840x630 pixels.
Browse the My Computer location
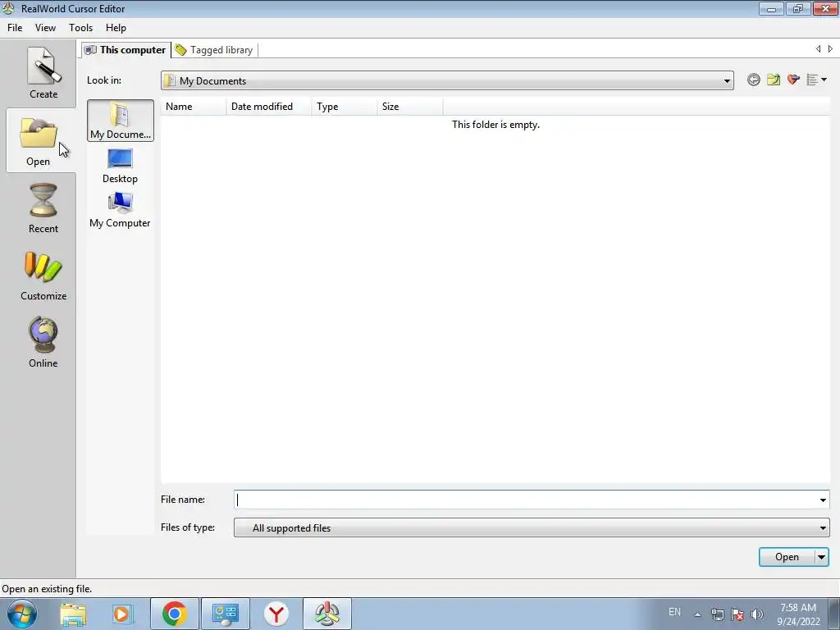point(120,210)
